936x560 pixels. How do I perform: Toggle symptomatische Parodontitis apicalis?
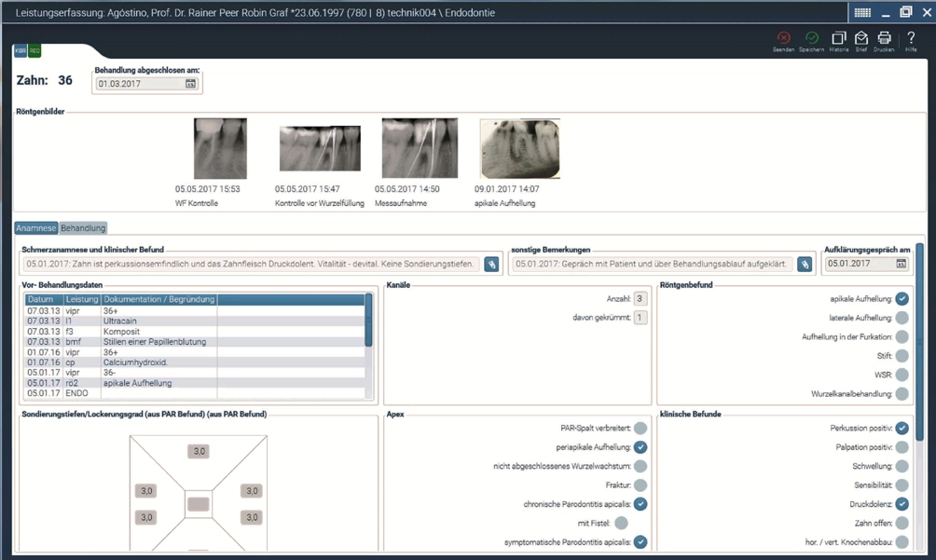pyautogui.click(x=640, y=542)
